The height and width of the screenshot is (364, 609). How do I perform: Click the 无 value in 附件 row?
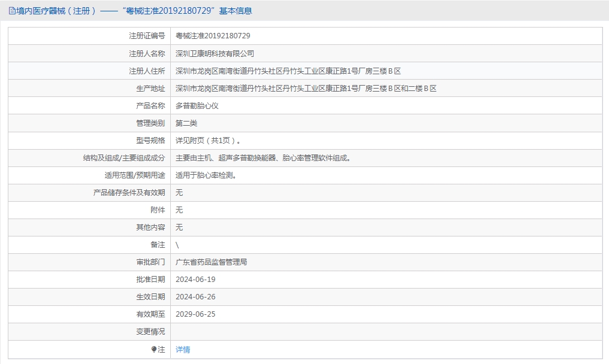(x=179, y=210)
